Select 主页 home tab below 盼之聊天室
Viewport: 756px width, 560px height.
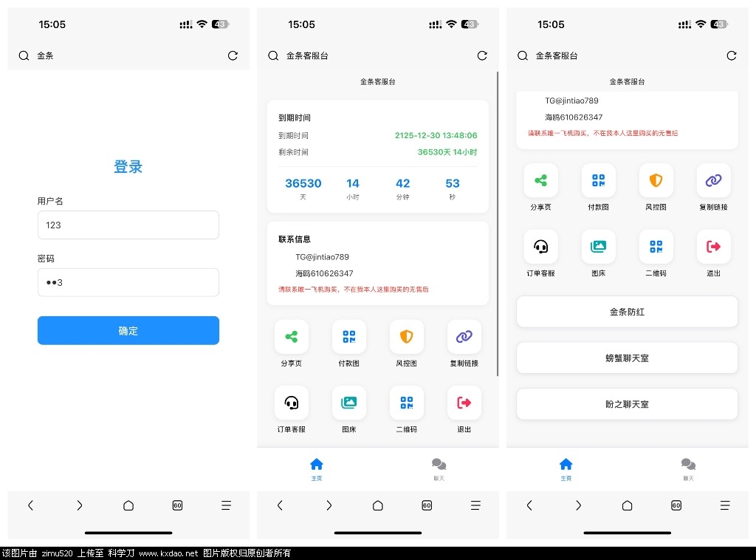click(566, 468)
